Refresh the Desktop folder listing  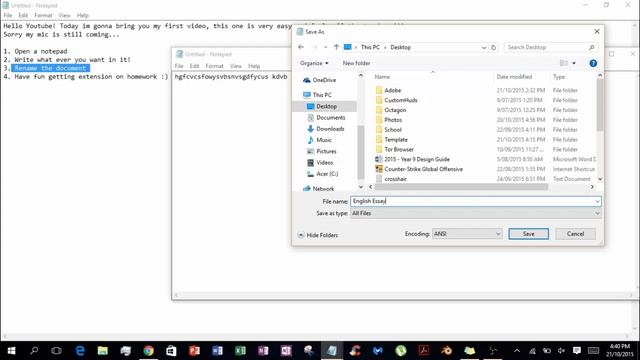[493, 47]
